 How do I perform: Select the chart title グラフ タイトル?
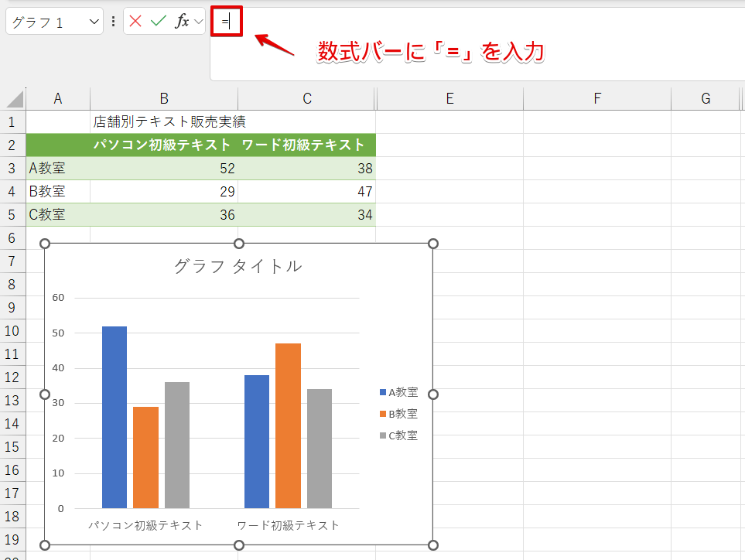click(238, 267)
